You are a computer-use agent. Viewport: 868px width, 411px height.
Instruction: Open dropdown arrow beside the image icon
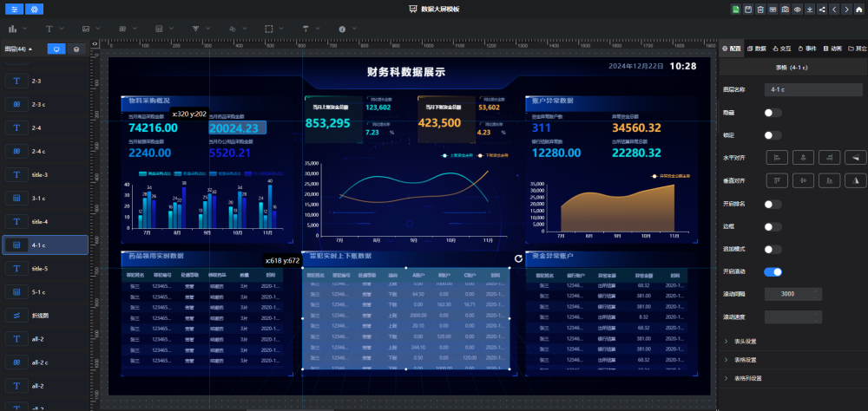coord(98,29)
